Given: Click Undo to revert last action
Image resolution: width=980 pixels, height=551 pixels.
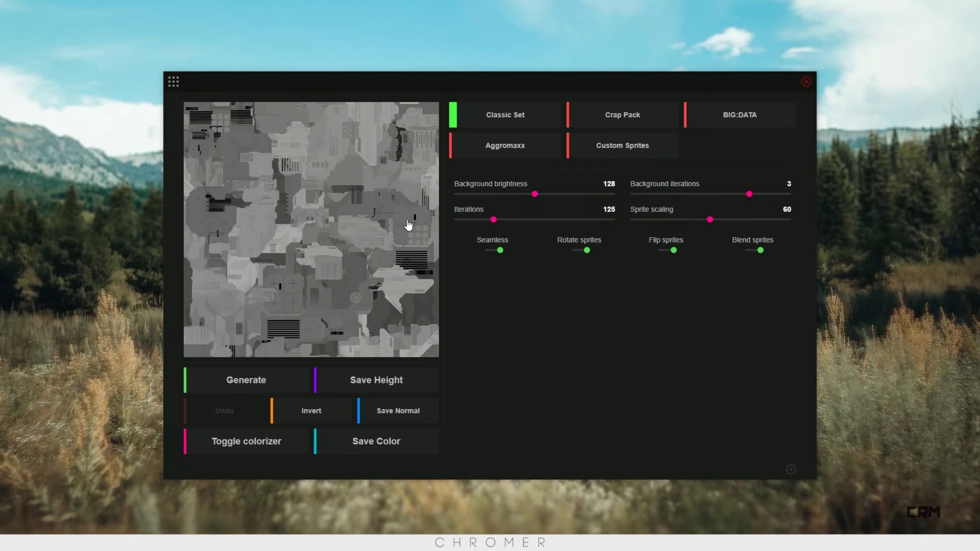Looking at the screenshot, I should pos(224,411).
